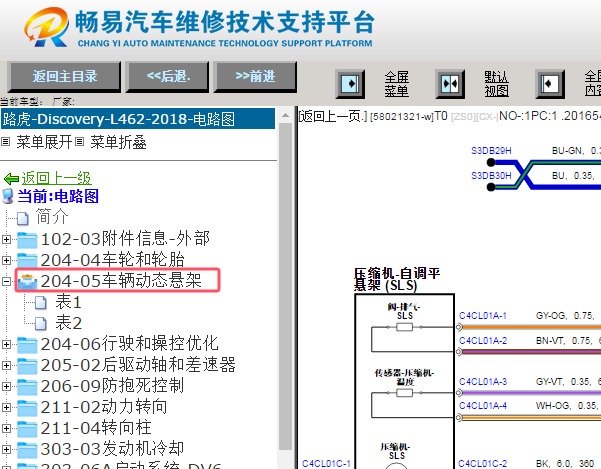
Task: Select 204-06行驶和操控优化 in the tree
Action: click(130, 344)
